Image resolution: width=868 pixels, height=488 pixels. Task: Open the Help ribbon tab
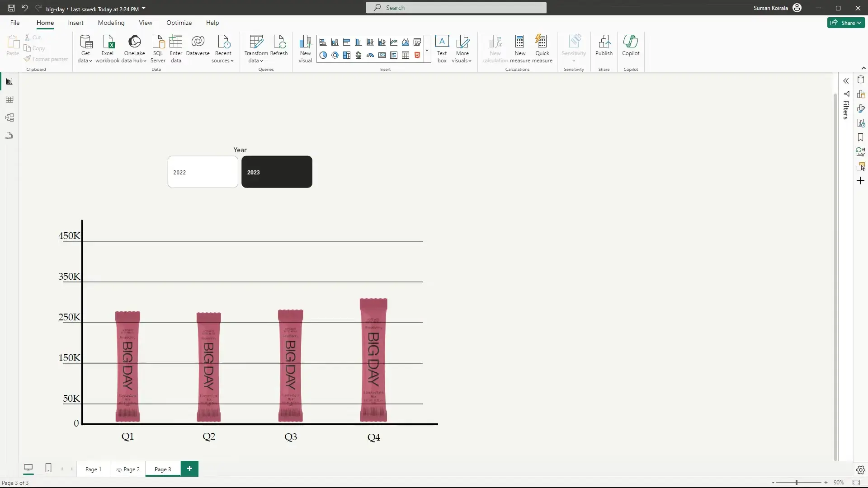[212, 23]
